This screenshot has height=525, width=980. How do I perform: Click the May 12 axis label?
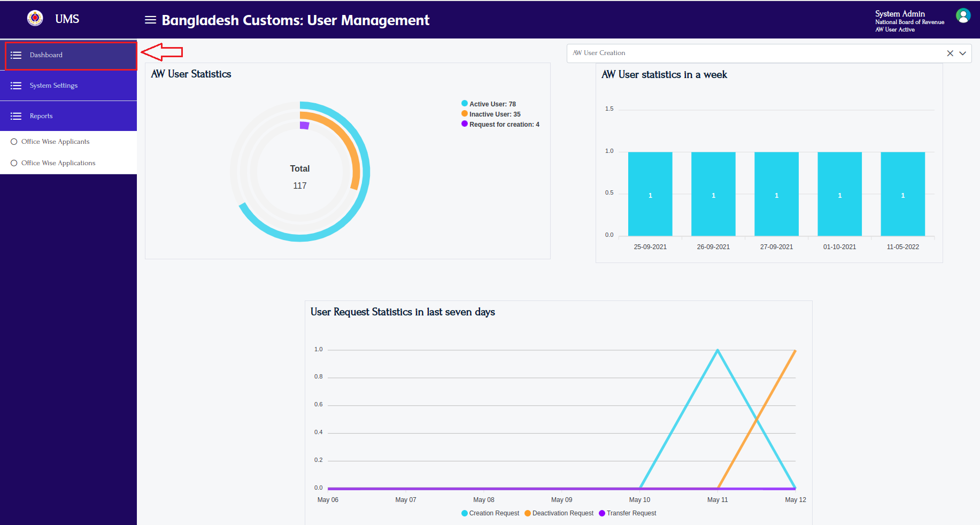click(796, 500)
